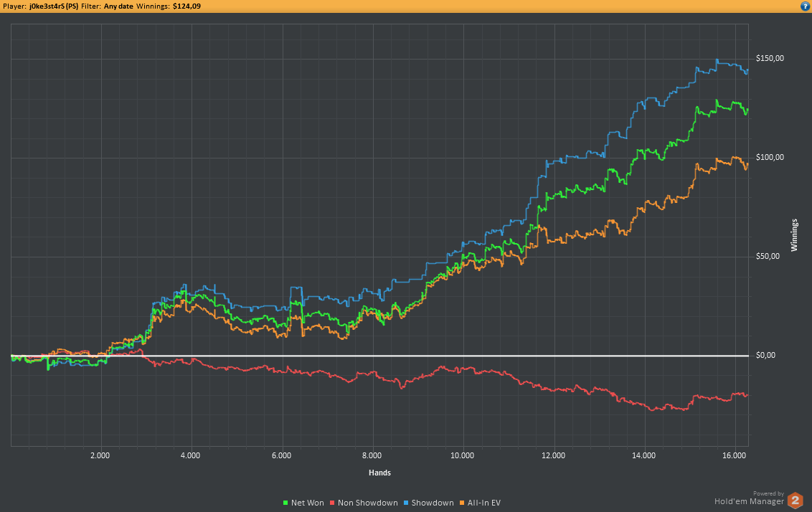Image resolution: width=812 pixels, height=512 pixels.
Task: Toggle the Showdown blue legend swatch
Action: pos(406,503)
